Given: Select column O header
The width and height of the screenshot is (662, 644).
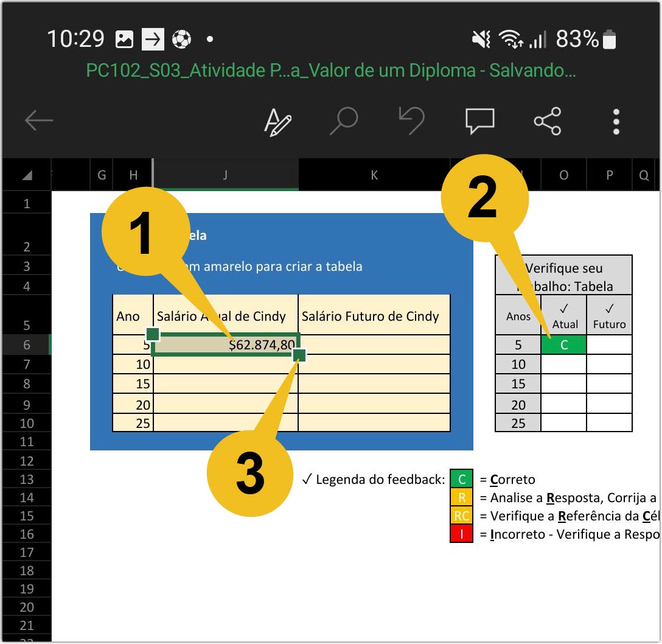Looking at the screenshot, I should (563, 175).
